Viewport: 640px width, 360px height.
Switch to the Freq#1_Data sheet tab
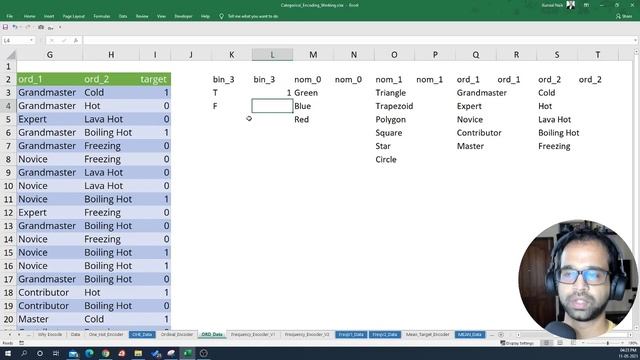351,335
